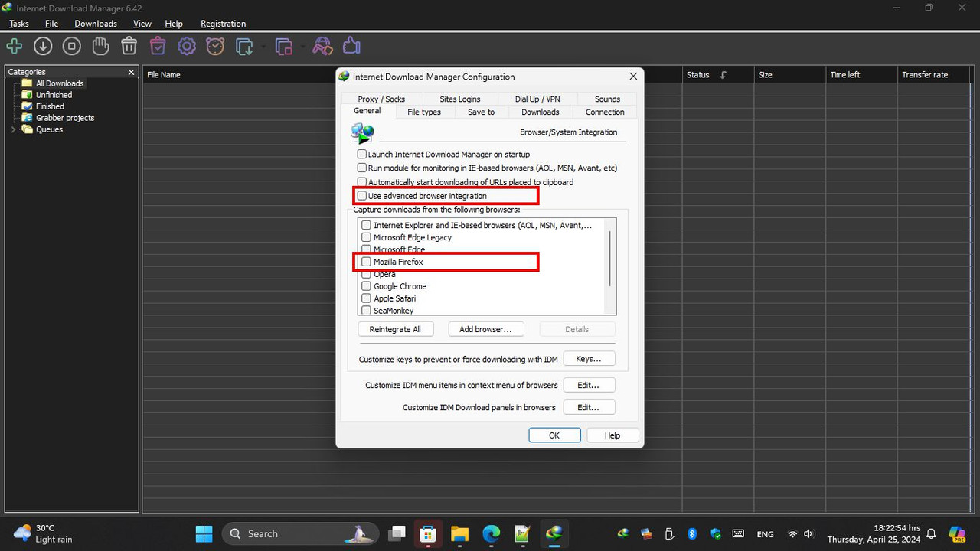Select the Unfinished category

point(54,95)
